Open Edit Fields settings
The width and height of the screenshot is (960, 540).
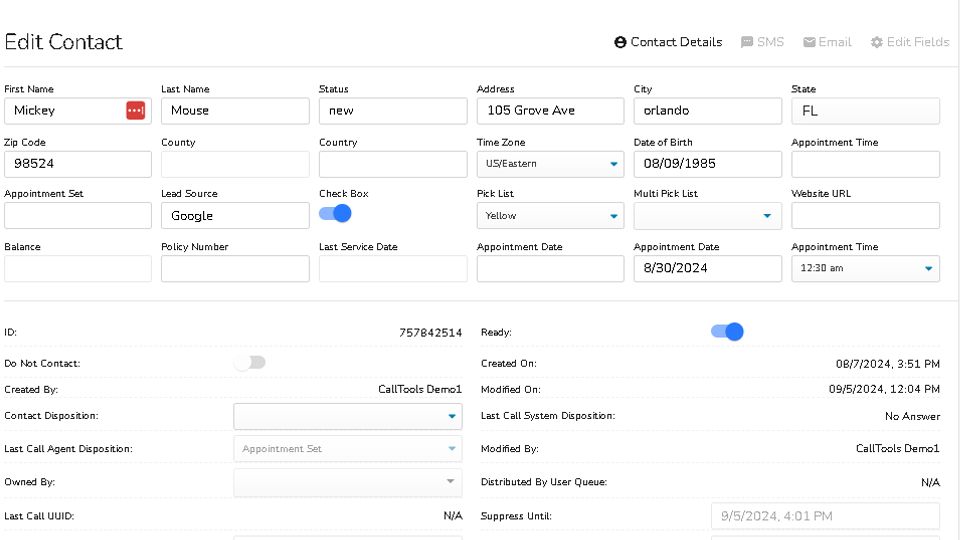point(910,42)
